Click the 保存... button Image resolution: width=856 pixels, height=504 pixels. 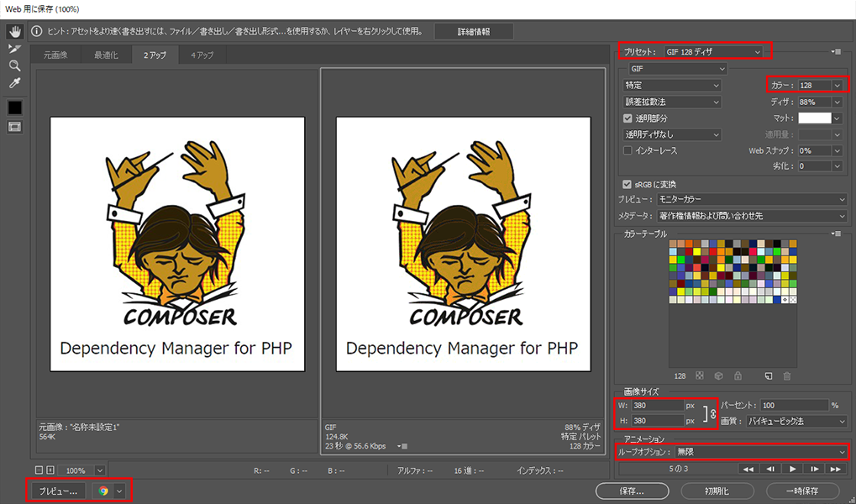pos(632,491)
